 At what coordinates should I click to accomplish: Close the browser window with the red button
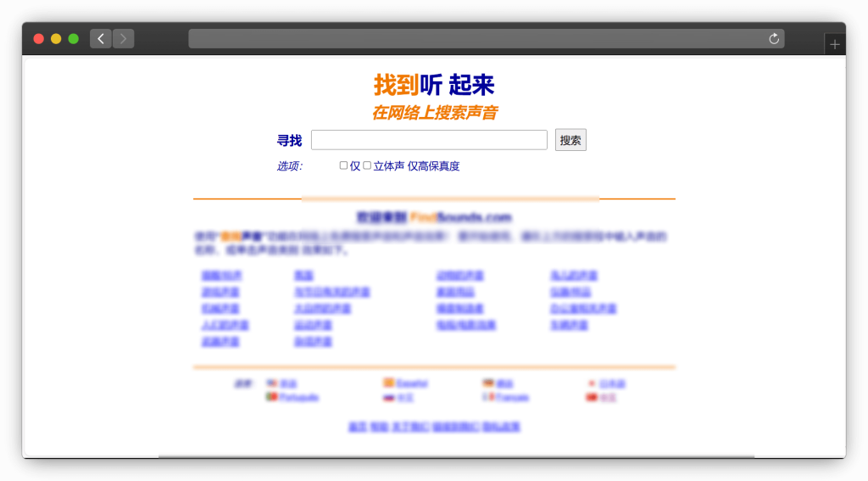pos(39,39)
